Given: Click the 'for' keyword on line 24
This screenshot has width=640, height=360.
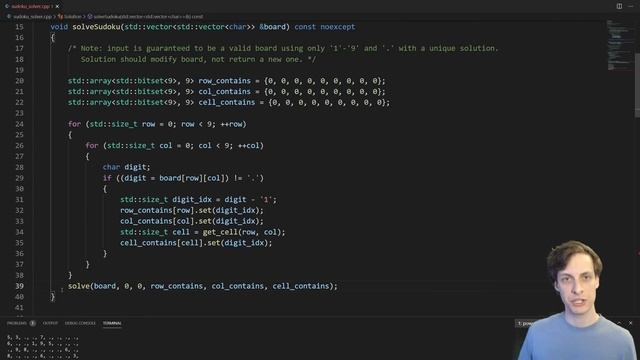Looking at the screenshot, I should tap(74, 124).
